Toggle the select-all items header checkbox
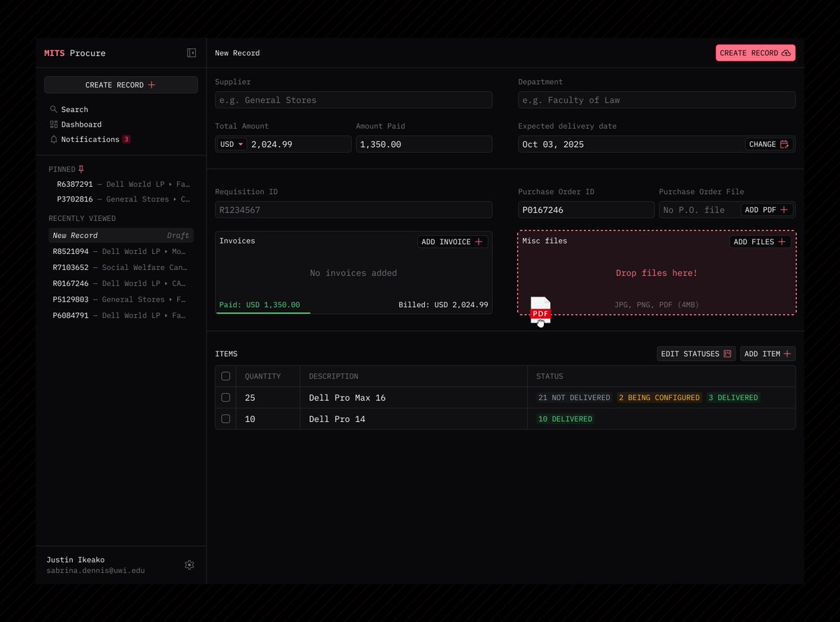This screenshot has width=840, height=622. point(225,376)
